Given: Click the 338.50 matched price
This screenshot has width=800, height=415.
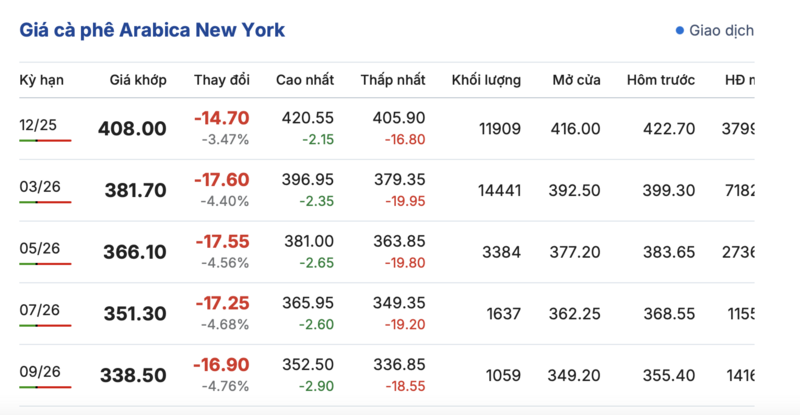Looking at the screenshot, I should click(132, 376).
